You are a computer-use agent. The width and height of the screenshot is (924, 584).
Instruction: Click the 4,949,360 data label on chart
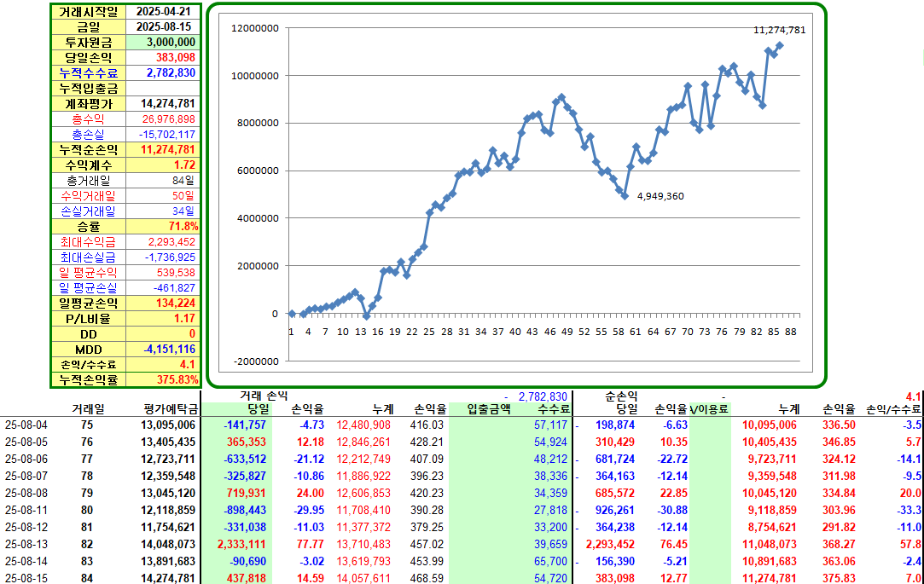pos(660,197)
